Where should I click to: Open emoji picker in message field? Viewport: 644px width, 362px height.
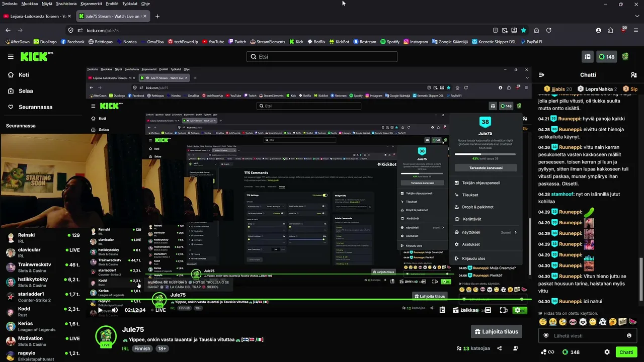pos(629,335)
